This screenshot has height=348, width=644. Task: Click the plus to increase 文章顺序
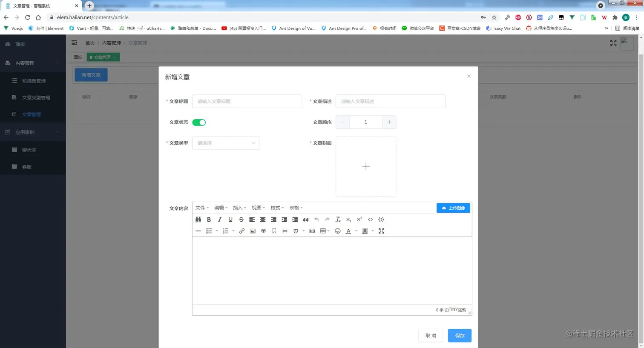(x=389, y=122)
